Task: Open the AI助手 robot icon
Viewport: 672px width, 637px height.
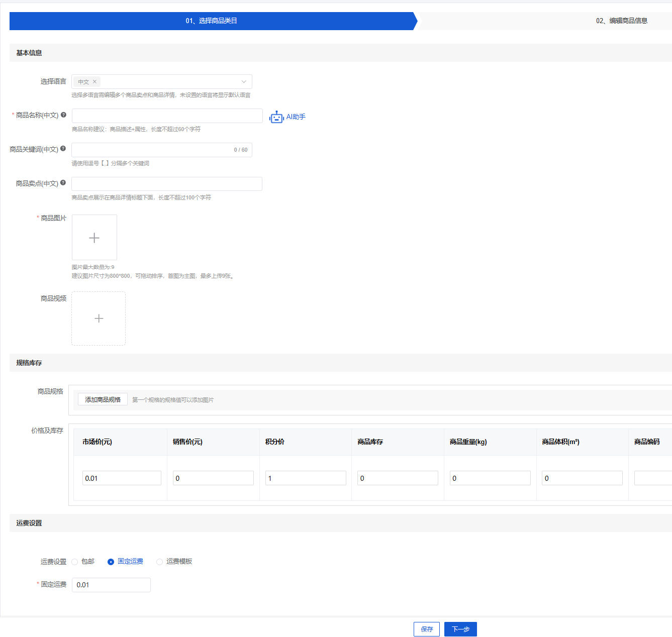Action: [276, 117]
